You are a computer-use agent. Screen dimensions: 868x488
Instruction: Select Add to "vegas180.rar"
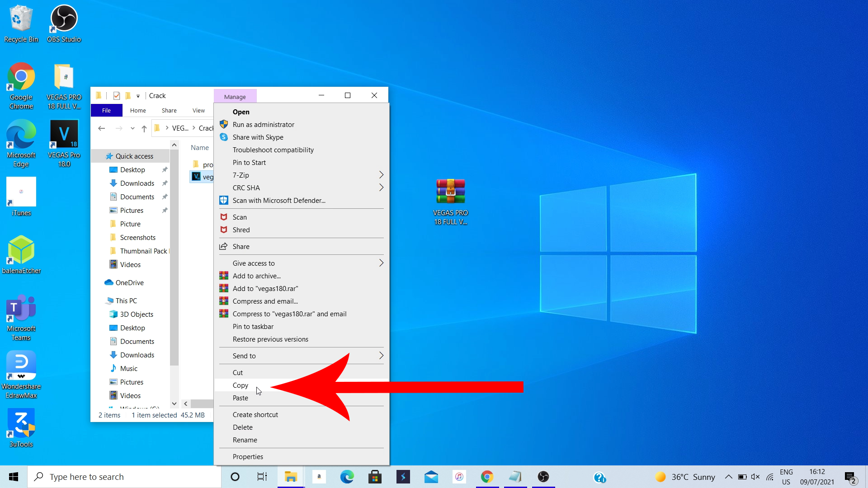[x=302, y=288]
